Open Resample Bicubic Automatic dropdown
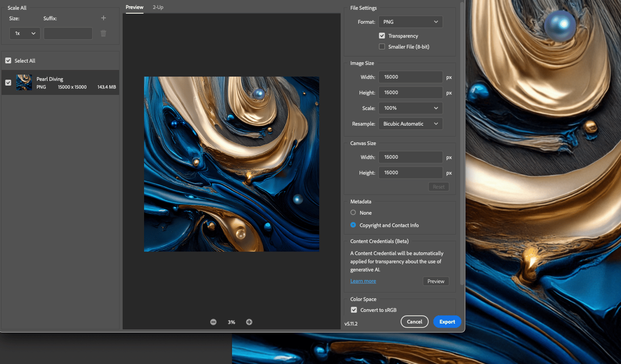 (411, 124)
